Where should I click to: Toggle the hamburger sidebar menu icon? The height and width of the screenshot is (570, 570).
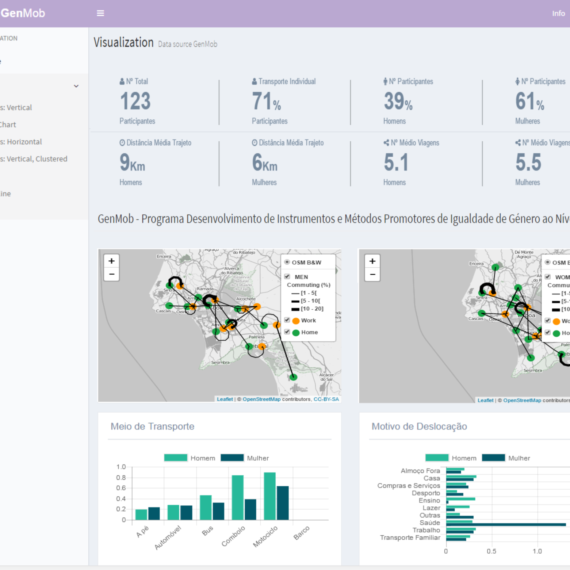click(100, 13)
